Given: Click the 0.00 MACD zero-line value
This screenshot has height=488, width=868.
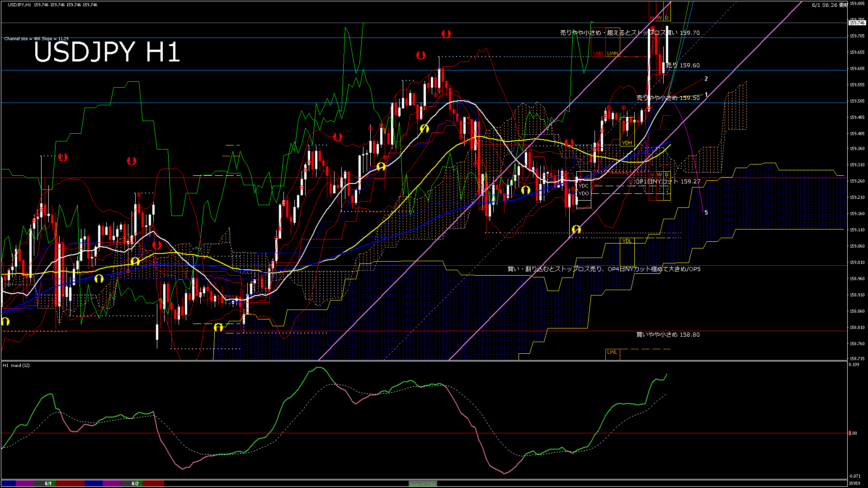Looking at the screenshot, I should point(853,433).
